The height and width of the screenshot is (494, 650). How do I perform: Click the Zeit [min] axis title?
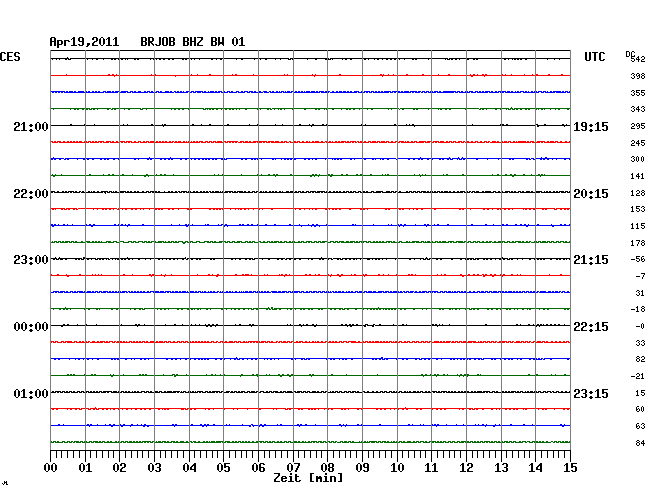[x=308, y=478]
